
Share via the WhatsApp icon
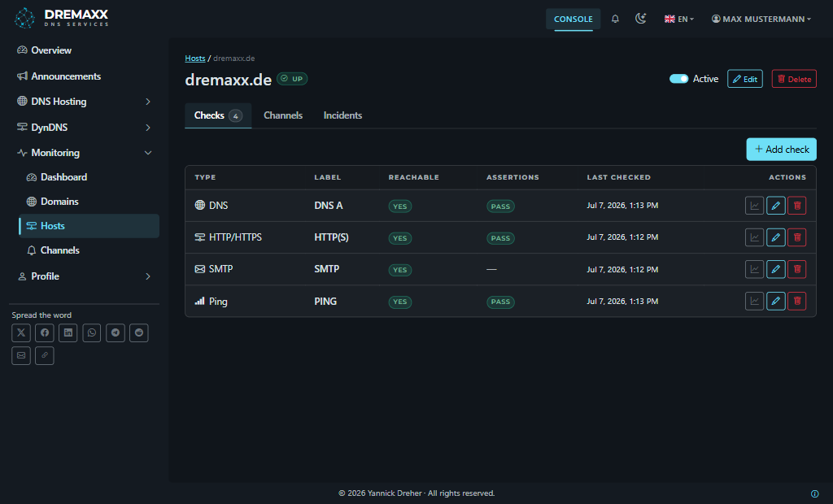pos(92,333)
